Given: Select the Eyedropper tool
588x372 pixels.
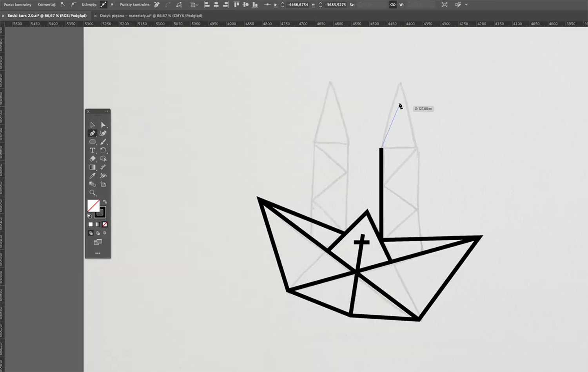Looking at the screenshot, I should 93,176.
